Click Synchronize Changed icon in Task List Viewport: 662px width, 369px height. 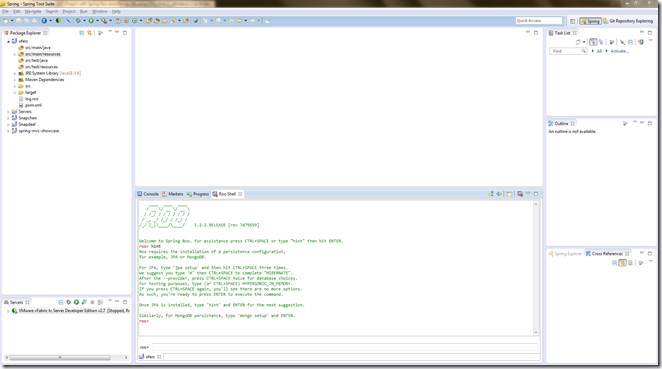click(640, 42)
